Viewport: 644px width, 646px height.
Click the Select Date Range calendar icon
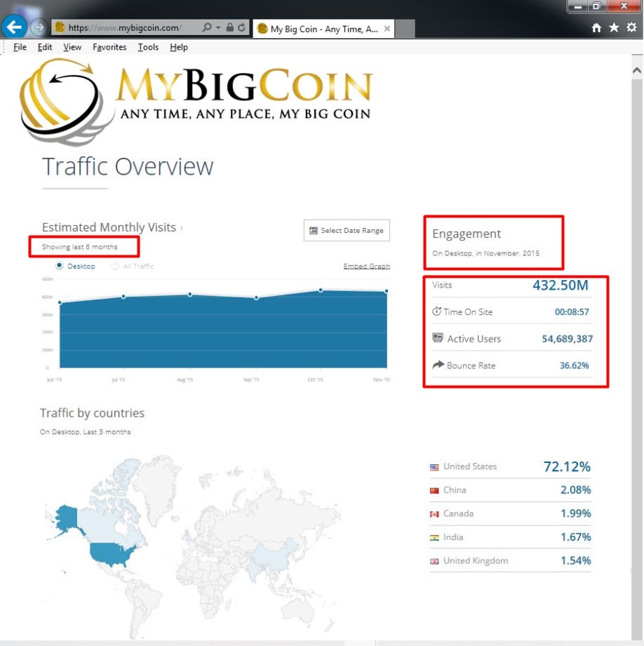[x=314, y=230]
